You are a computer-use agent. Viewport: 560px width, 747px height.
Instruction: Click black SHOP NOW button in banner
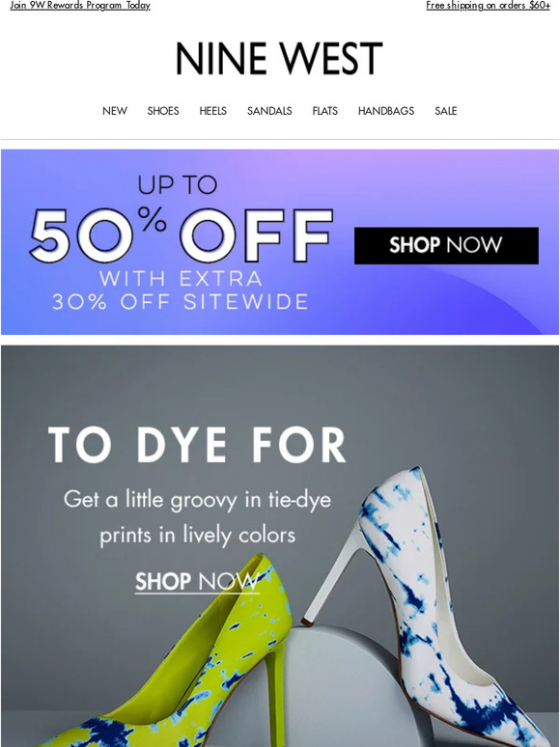[x=446, y=245]
